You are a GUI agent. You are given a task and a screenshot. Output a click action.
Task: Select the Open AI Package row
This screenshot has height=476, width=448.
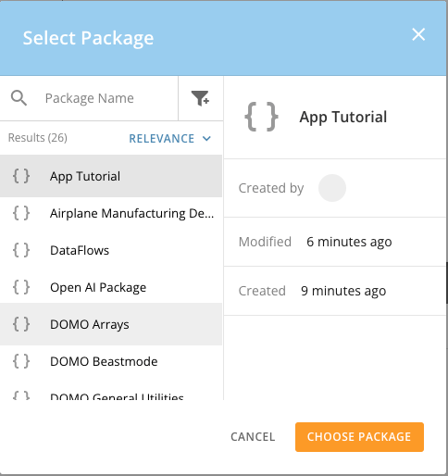pyautogui.click(x=111, y=287)
